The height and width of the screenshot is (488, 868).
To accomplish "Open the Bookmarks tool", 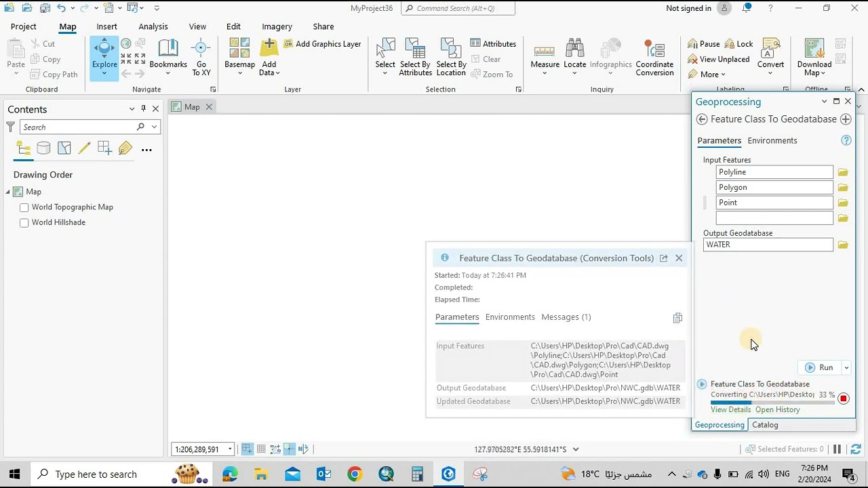I will tap(168, 58).
